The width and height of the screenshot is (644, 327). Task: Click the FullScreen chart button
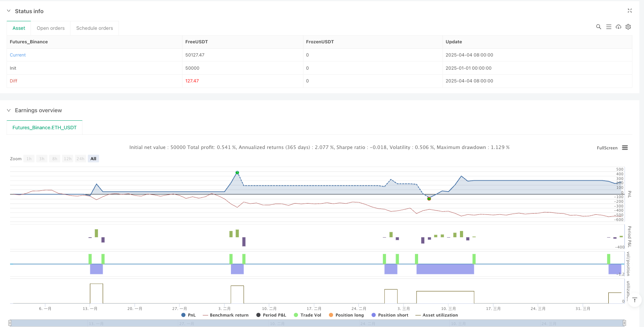point(607,148)
